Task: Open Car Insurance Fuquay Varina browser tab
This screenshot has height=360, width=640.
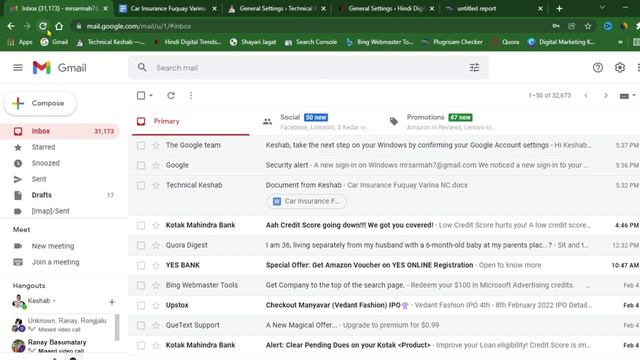Action: [168, 9]
